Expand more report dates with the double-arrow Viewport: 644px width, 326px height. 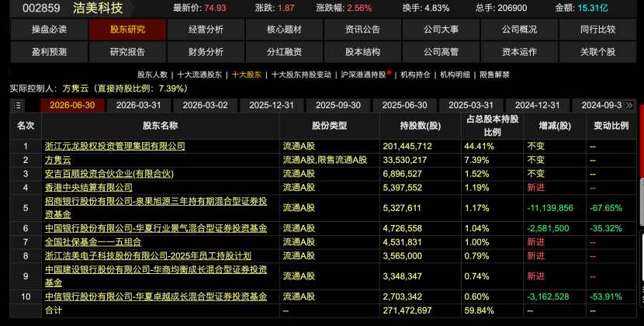click(628, 106)
